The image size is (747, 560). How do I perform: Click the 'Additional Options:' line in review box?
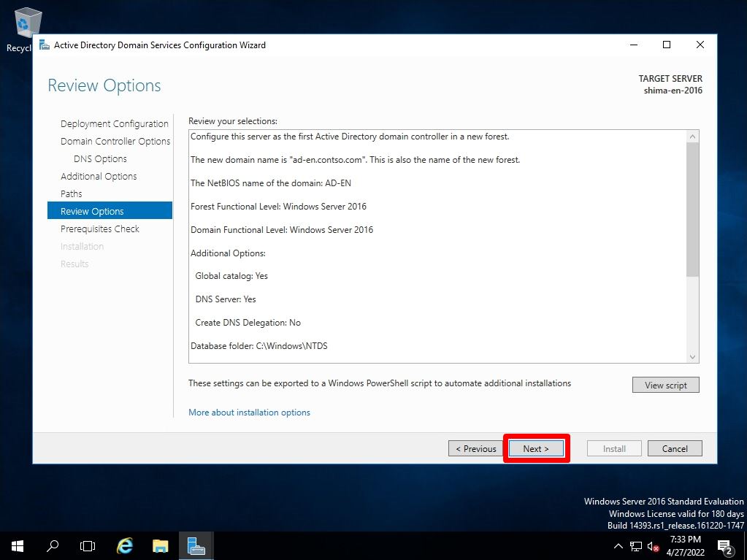click(228, 253)
